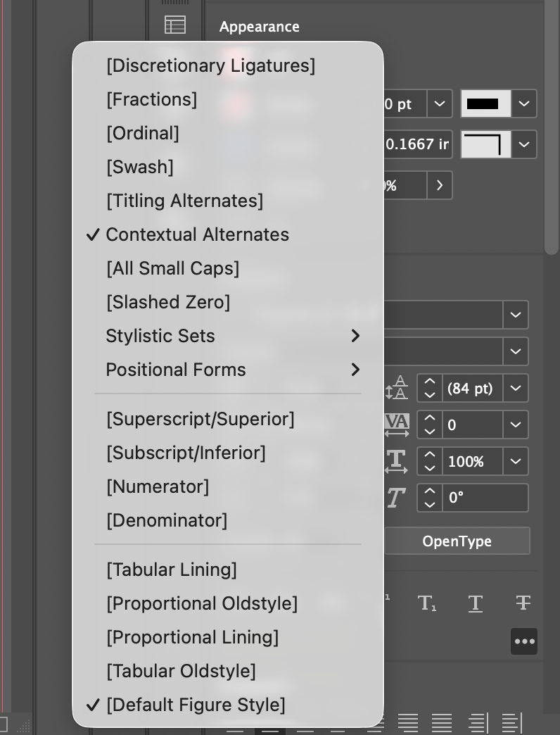Click the justify alignment icon at bottom
Image resolution: width=560 pixels, height=735 pixels.
click(443, 722)
